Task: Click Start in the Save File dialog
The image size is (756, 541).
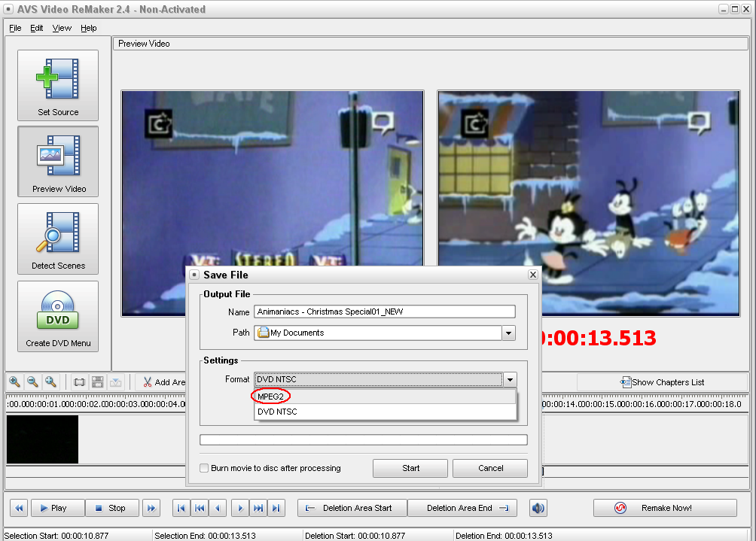Action: point(410,468)
